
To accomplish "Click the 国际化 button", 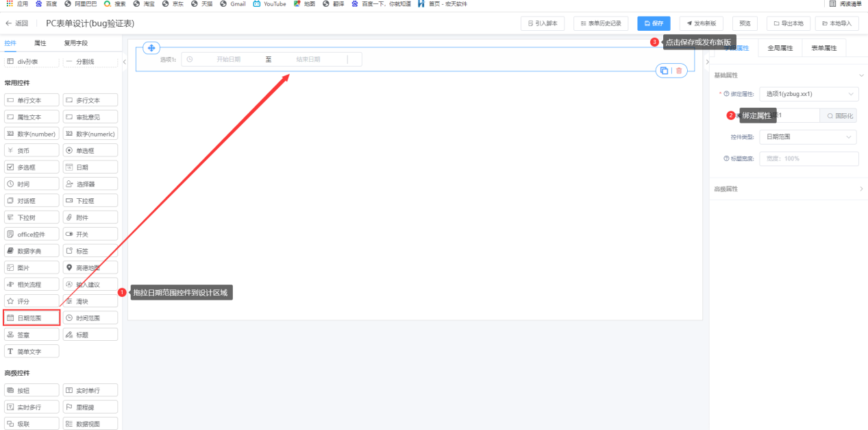I will tap(839, 116).
